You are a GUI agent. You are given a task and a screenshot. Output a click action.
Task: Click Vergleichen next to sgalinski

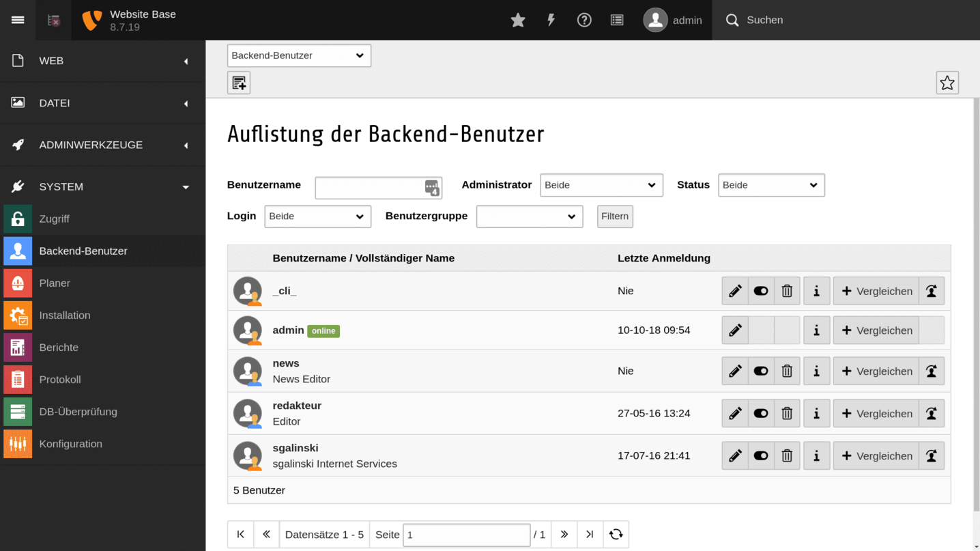876,455
